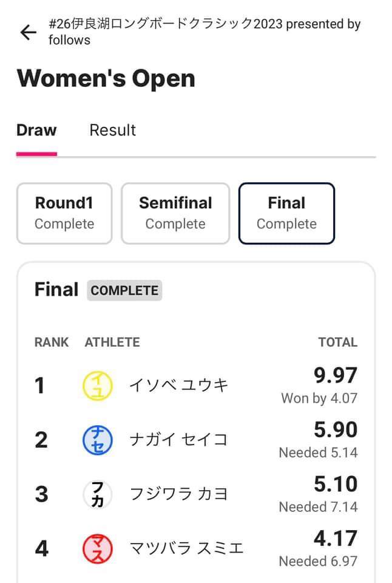Screen dimensions: 392x583
Task: Tap the 9.97 total score
Action: 336,375
